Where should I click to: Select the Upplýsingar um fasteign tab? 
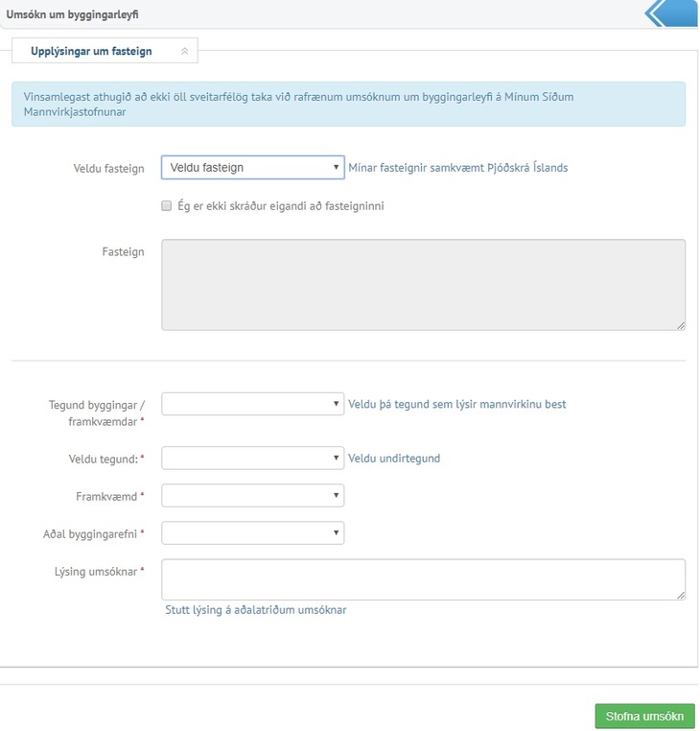click(x=105, y=51)
